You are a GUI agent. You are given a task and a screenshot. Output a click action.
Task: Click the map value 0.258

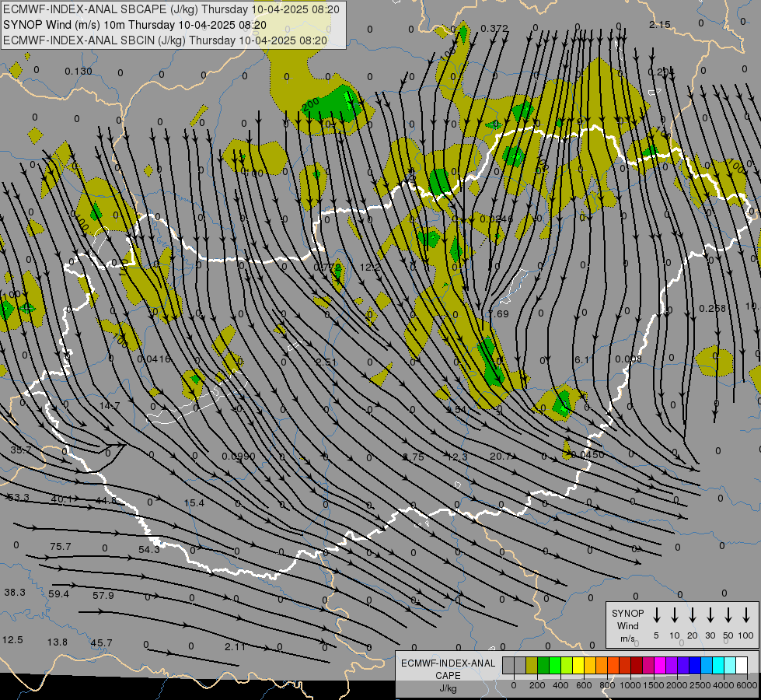(713, 309)
